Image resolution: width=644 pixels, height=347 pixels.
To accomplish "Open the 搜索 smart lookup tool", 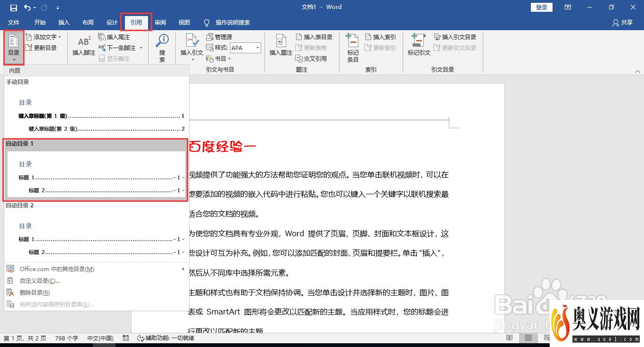I will coord(162,48).
